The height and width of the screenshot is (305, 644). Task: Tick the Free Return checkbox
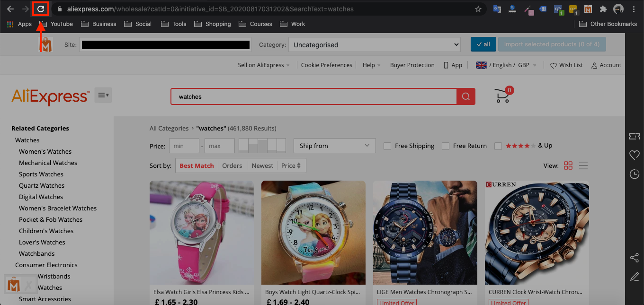point(445,146)
